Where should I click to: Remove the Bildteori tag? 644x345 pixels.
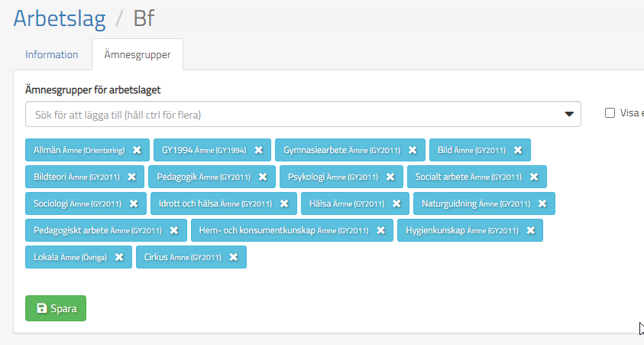[131, 177]
